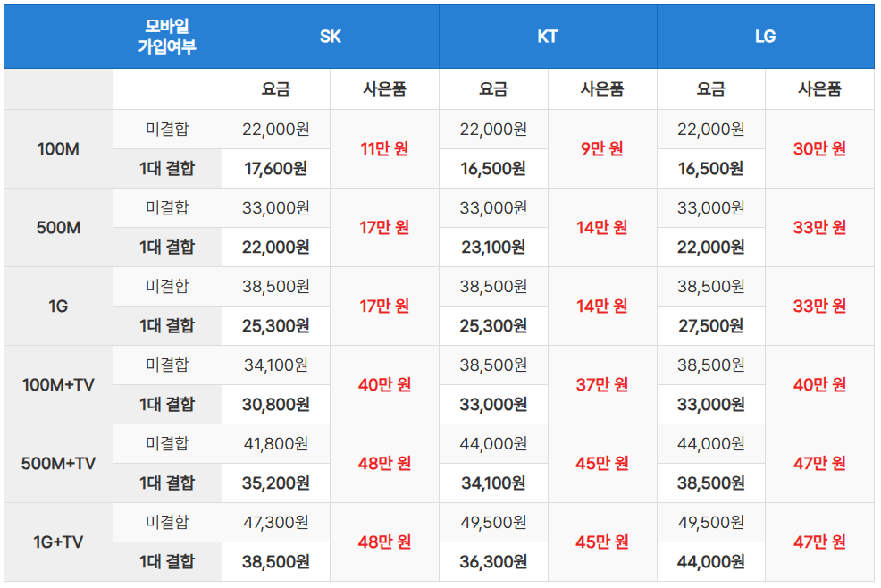Viewport: 881px width, 588px height.
Task: Click KT 23,100원 bundled price
Action: [x=493, y=248]
